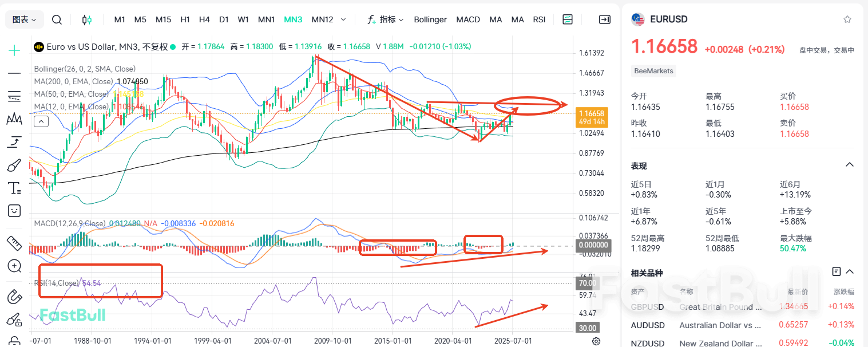Open the emoji sticker tool
The height and width of the screenshot is (347, 868).
tap(14, 211)
